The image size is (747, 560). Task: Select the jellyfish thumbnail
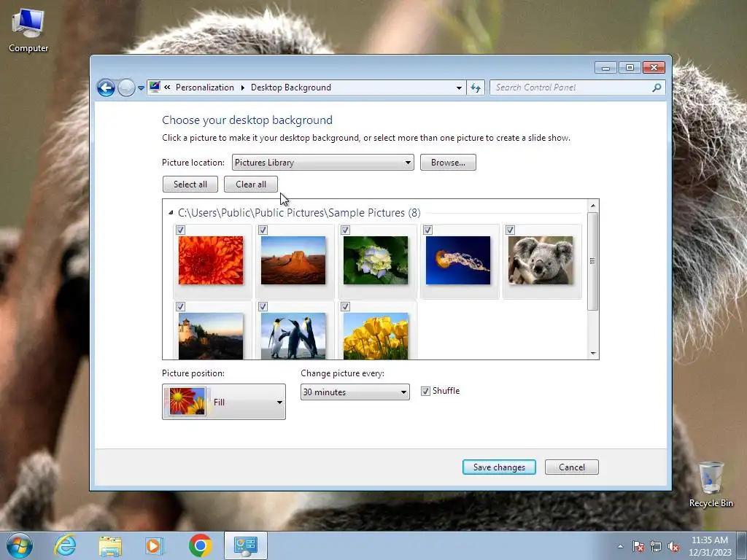click(458, 260)
